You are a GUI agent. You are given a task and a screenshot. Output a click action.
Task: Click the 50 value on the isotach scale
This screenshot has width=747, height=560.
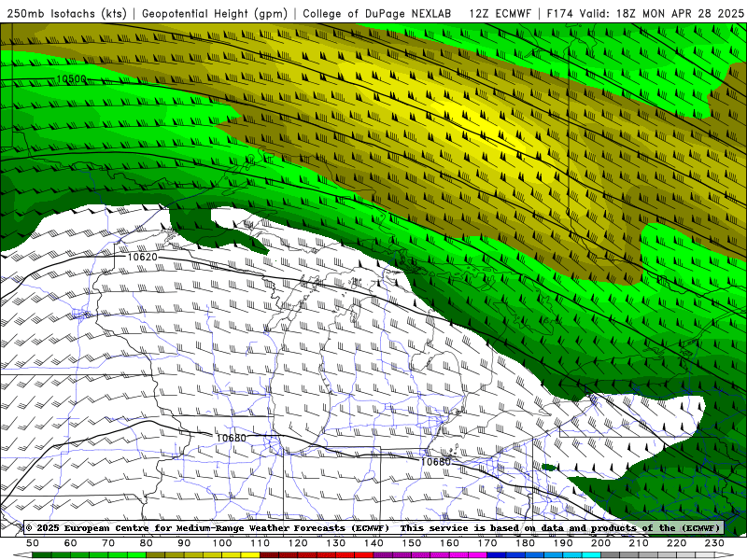33,543
